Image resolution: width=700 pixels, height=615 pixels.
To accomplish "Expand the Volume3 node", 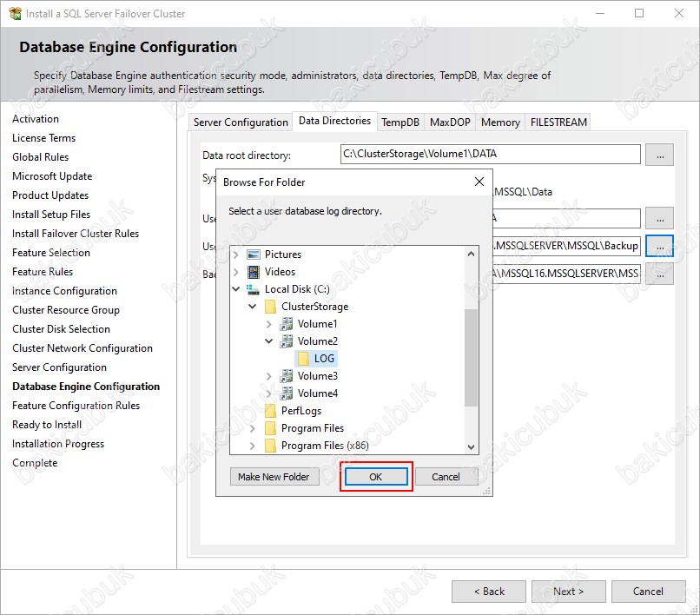I will point(268,376).
